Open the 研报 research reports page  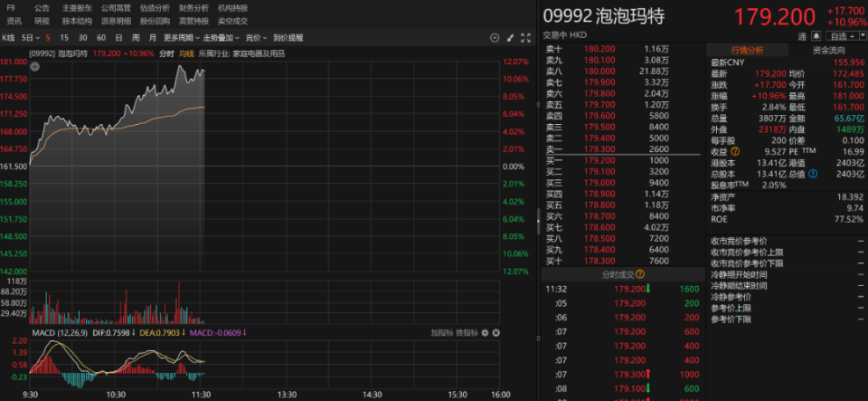pyautogui.click(x=42, y=22)
